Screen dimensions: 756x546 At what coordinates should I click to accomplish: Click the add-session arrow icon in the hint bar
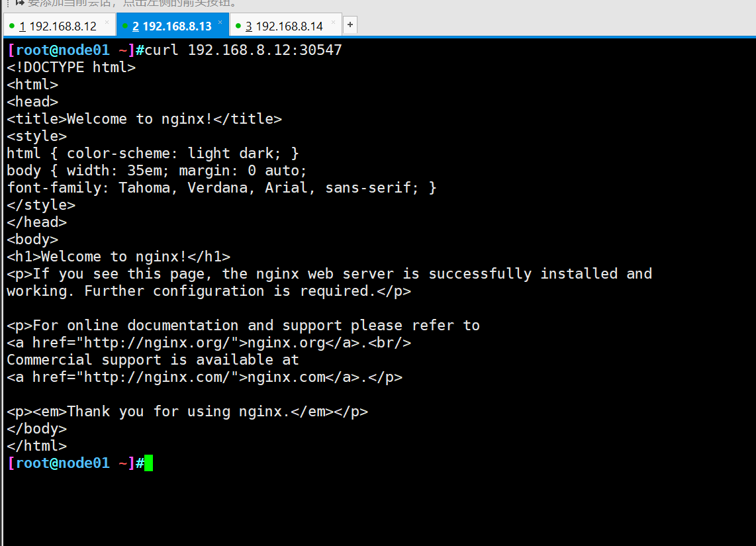click(x=20, y=3)
